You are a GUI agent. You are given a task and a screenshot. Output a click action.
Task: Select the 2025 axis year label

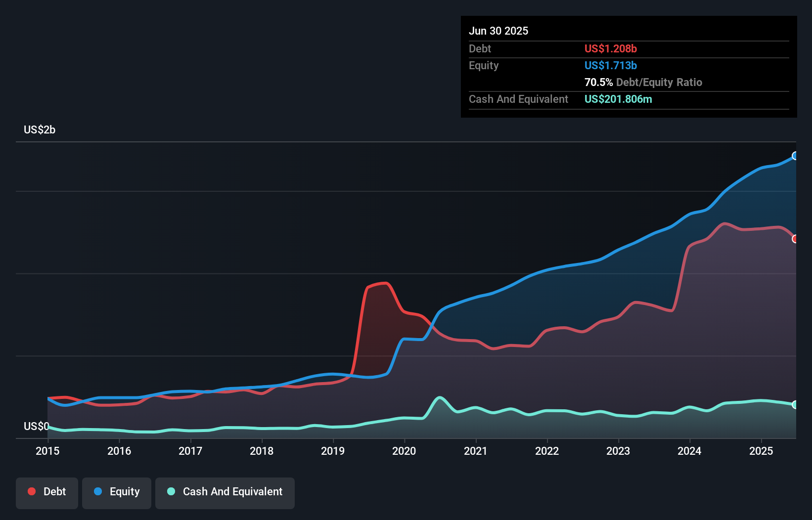pos(761,451)
